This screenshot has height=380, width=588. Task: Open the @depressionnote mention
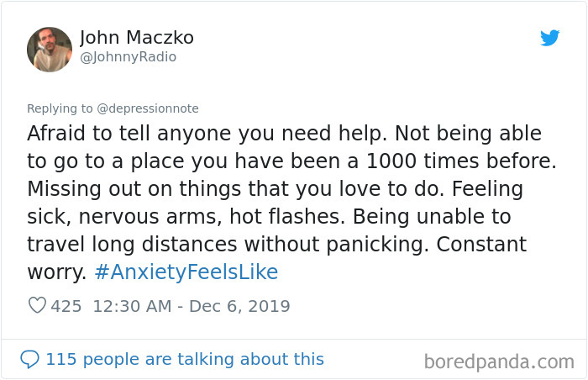tap(145, 108)
